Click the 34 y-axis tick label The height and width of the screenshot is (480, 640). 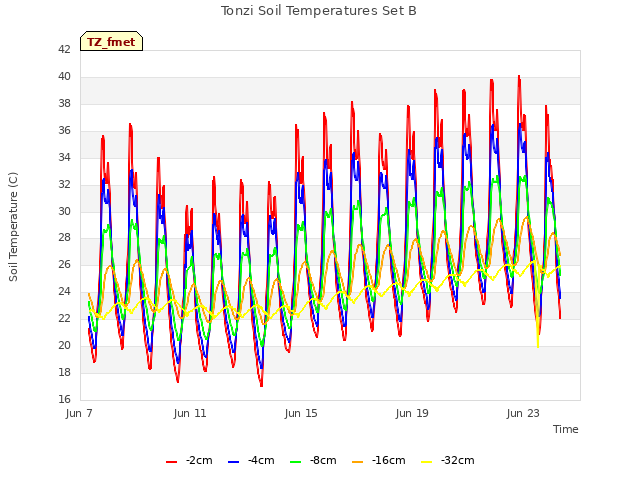64,158
